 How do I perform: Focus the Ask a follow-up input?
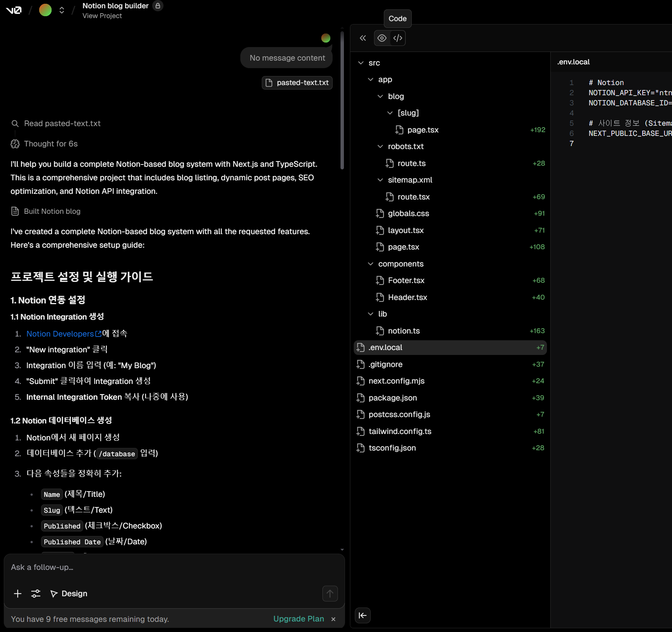pyautogui.click(x=174, y=567)
